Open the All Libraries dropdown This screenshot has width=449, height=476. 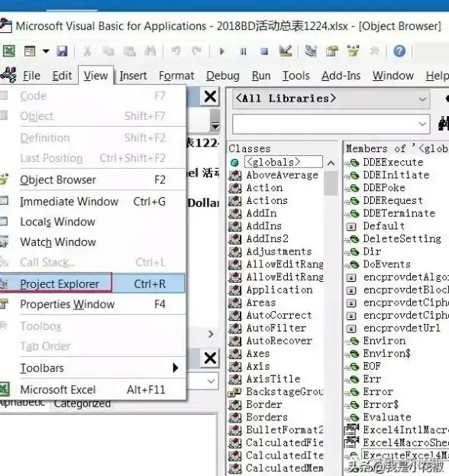[x=331, y=99]
